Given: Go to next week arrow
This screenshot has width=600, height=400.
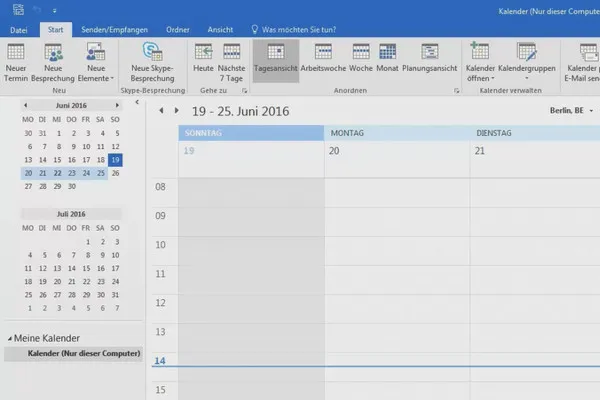Looking at the screenshot, I should click(x=176, y=111).
